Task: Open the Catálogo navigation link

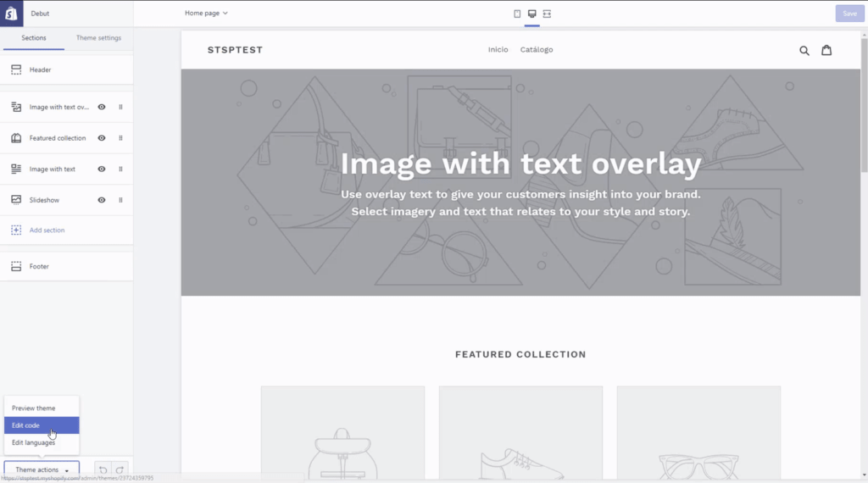Action: (x=537, y=49)
